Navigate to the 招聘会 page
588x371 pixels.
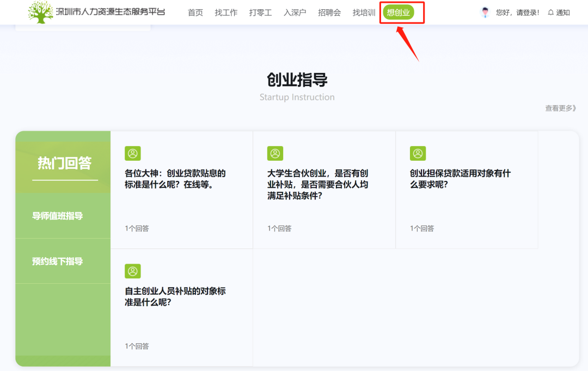point(329,13)
